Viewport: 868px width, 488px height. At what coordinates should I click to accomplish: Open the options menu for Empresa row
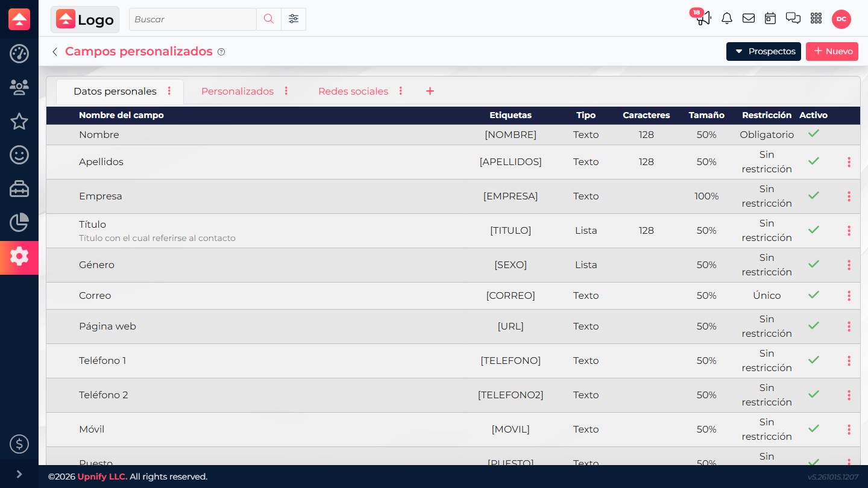(849, 196)
